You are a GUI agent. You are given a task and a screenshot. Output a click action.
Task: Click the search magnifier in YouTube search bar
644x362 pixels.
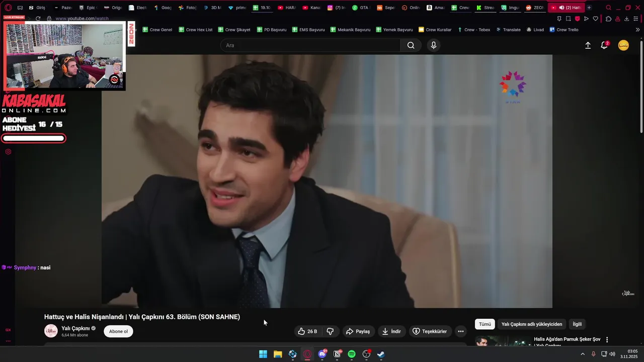[x=411, y=45]
